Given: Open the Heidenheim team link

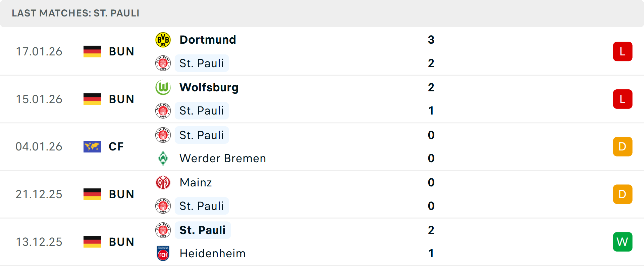Looking at the screenshot, I should (213, 254).
